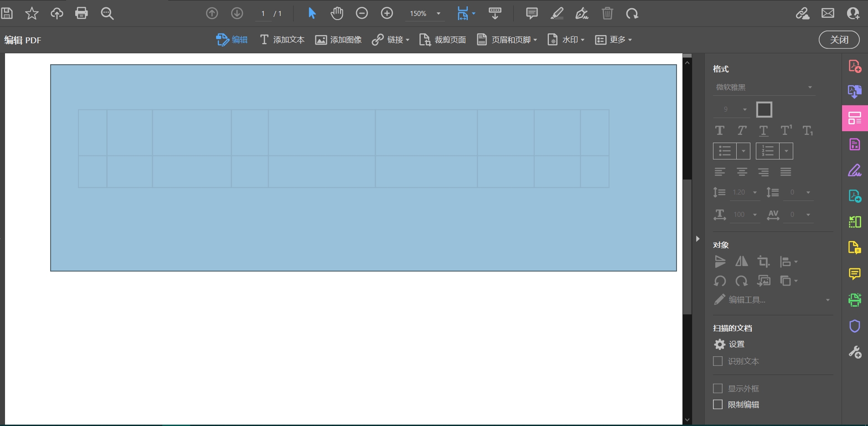The image size is (868, 426).
Task: Replace image icon in objects
Action: [x=764, y=281]
